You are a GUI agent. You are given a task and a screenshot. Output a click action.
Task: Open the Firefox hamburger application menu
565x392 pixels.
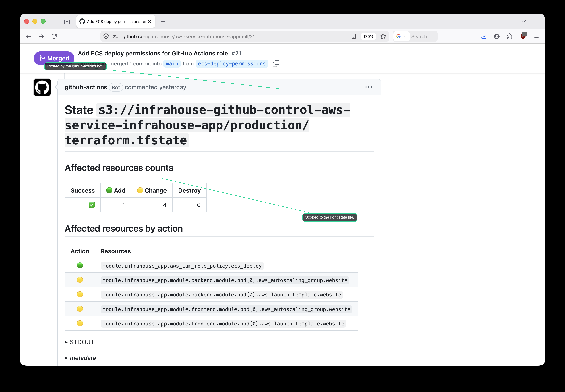(x=537, y=36)
